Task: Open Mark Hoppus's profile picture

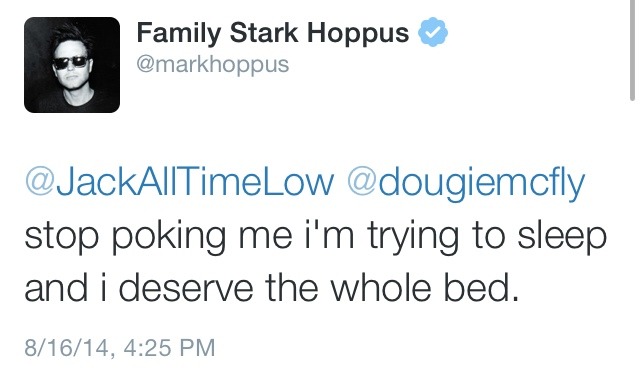Action: point(72,65)
